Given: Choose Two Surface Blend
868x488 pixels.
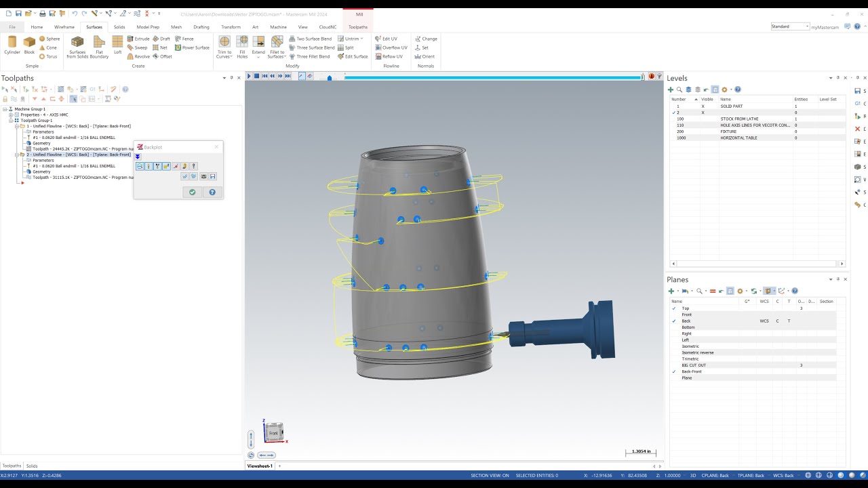Looking at the screenshot, I should point(311,39).
